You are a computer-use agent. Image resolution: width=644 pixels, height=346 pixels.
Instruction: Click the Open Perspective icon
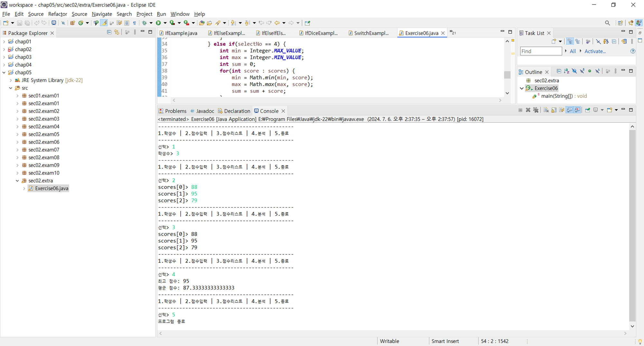(620, 23)
